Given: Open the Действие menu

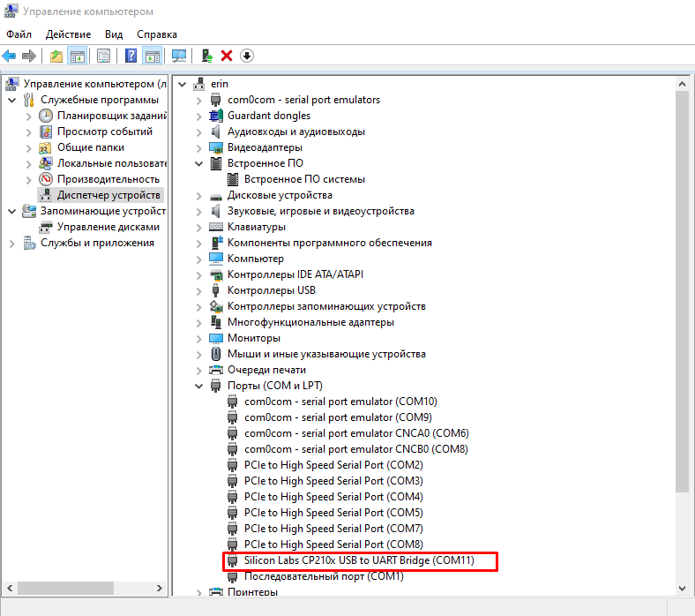Looking at the screenshot, I should [x=68, y=34].
